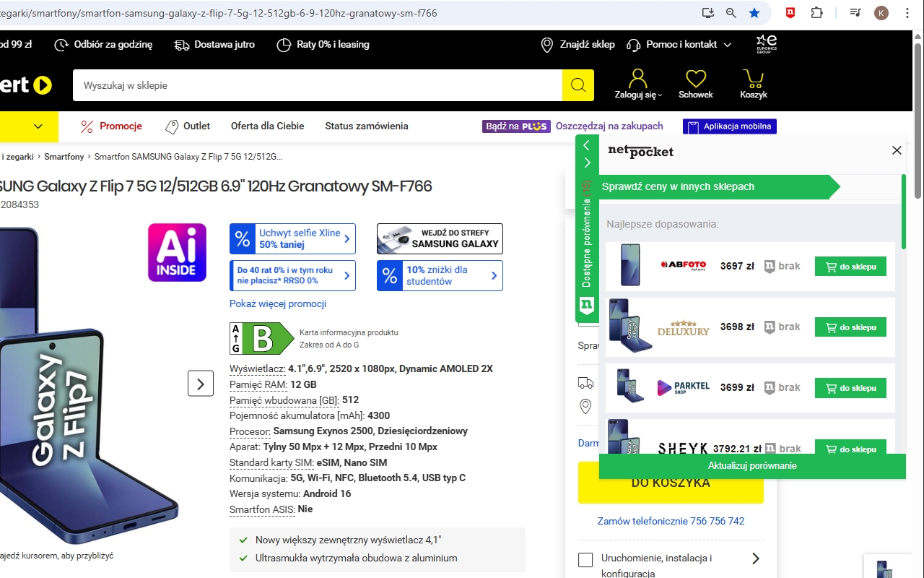Viewport: 924px width, 578px height.
Task: Click Dostawa jutro in the top bar
Action: (214, 45)
